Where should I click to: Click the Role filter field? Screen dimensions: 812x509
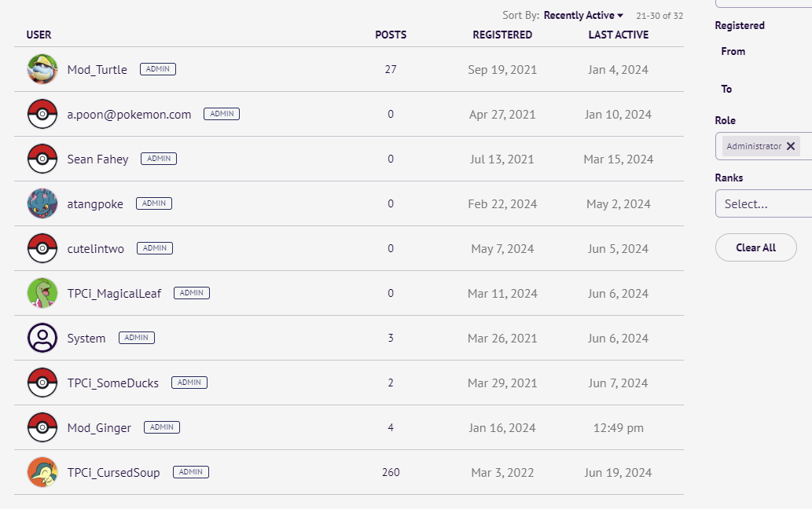point(763,146)
